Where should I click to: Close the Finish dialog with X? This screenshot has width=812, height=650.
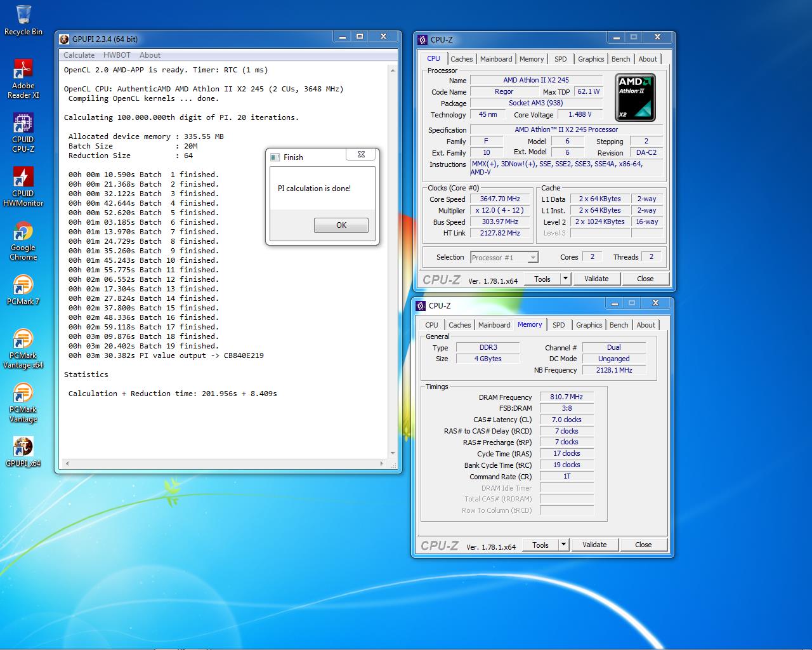click(361, 154)
